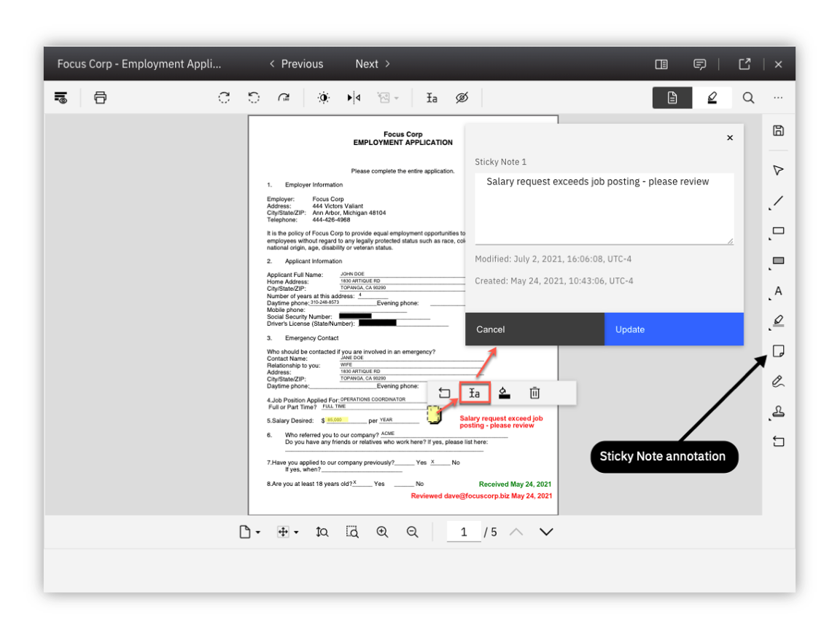Switch to annotation edit mode
840x639 pixels.
pos(712,98)
